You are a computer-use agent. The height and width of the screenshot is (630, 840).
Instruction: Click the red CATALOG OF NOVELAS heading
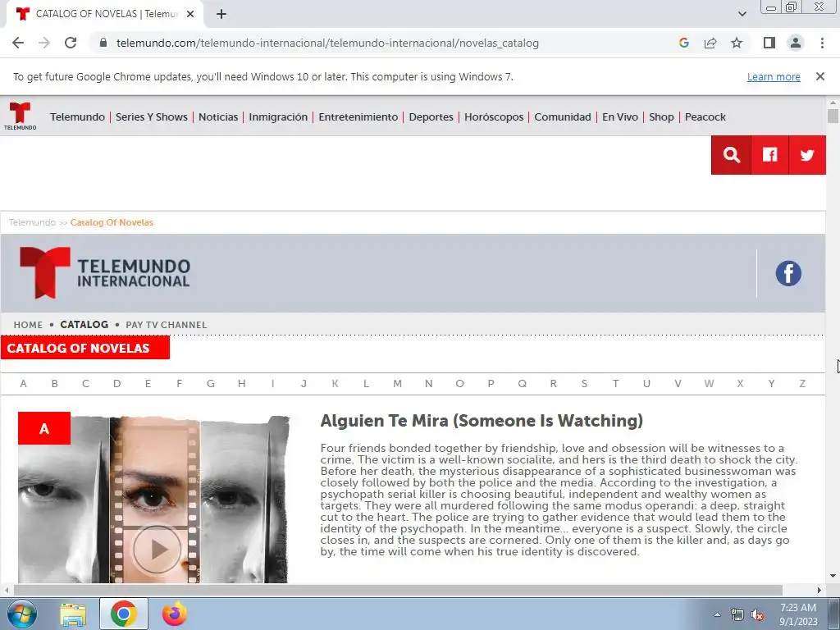pos(85,348)
